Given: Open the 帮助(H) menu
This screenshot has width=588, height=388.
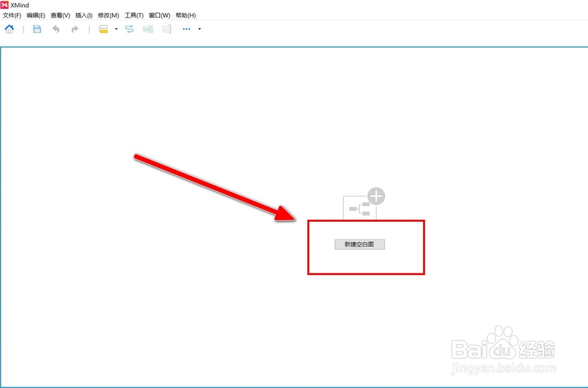Looking at the screenshot, I should tap(186, 15).
